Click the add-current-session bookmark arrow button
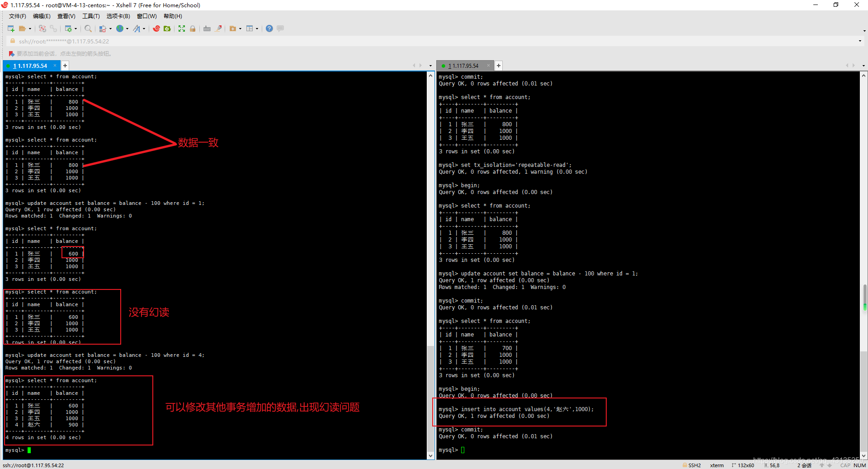The image size is (868, 469). tap(12, 54)
